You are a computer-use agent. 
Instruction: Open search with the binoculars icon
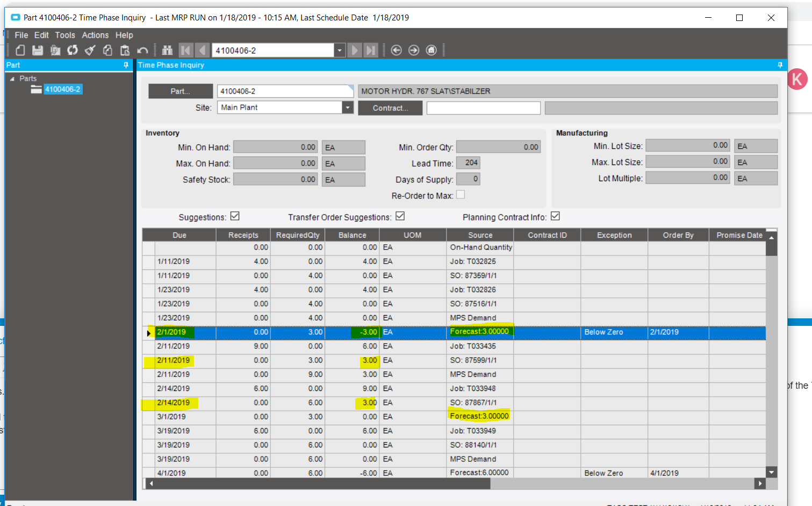click(167, 51)
